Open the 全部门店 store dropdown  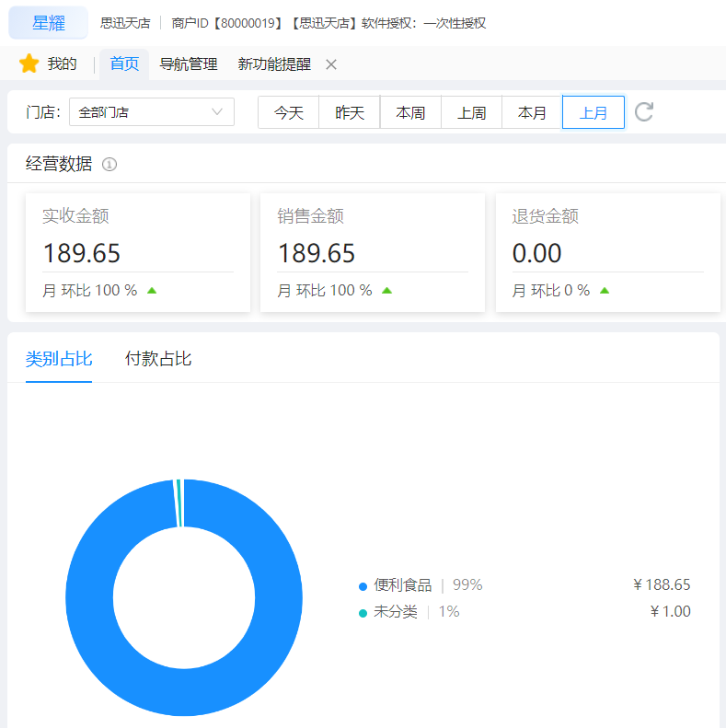152,112
